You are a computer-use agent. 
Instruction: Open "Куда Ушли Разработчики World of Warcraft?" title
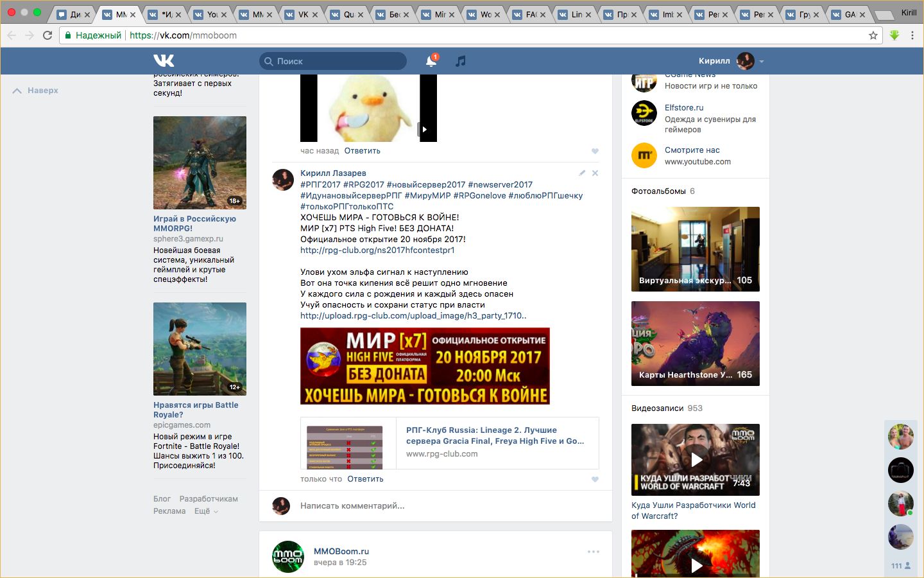pos(694,511)
